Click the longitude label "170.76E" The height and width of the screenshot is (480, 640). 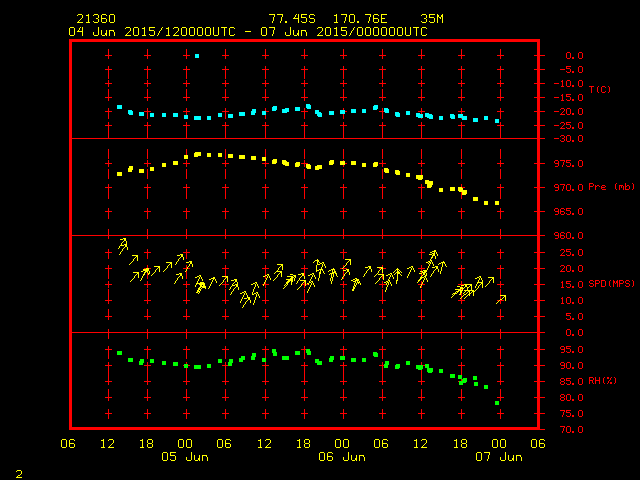pos(360,19)
